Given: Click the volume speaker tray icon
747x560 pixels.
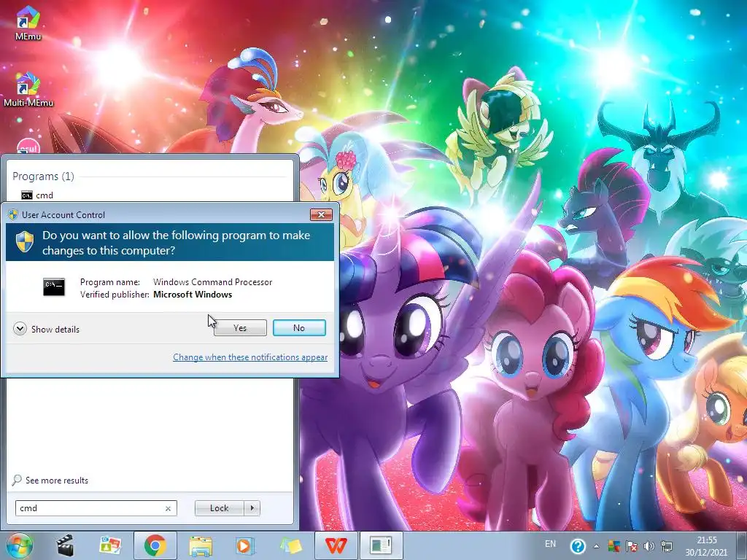Looking at the screenshot, I should (649, 546).
